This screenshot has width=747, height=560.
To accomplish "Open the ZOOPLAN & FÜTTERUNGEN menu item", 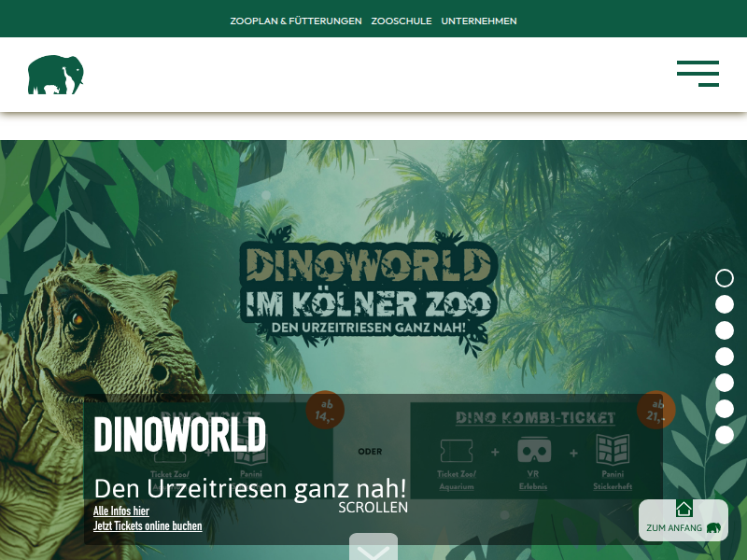I will [x=295, y=20].
